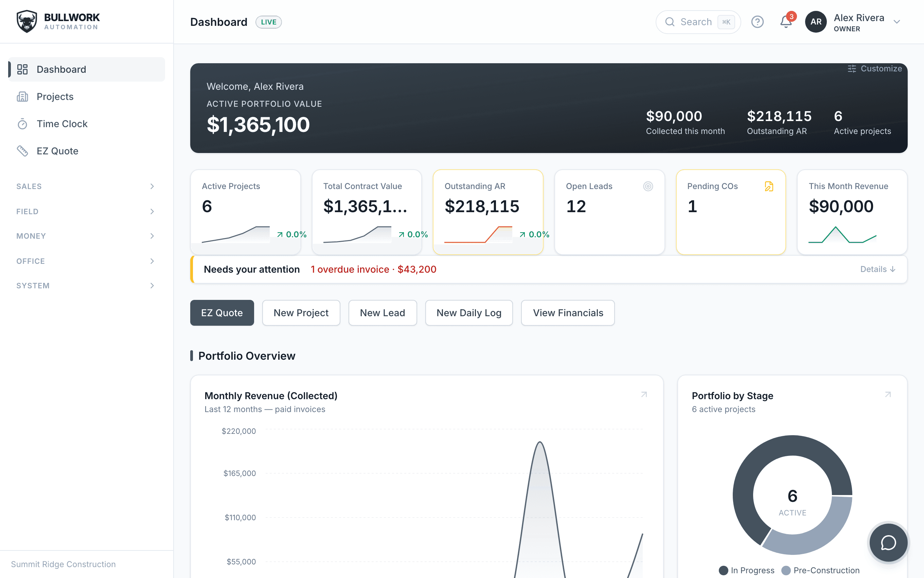Viewport: 924px width, 578px height.
Task: Open EZ Quote in the sidebar
Action: coord(87,151)
